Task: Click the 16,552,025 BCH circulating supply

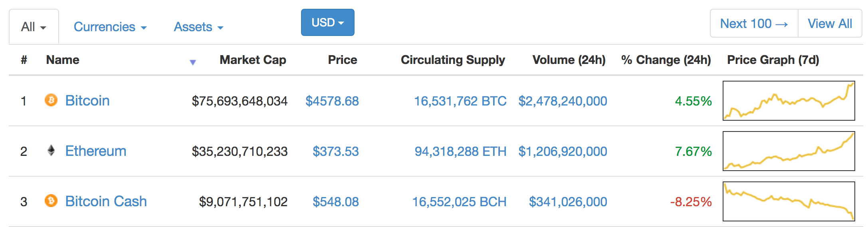Action: coord(459,202)
